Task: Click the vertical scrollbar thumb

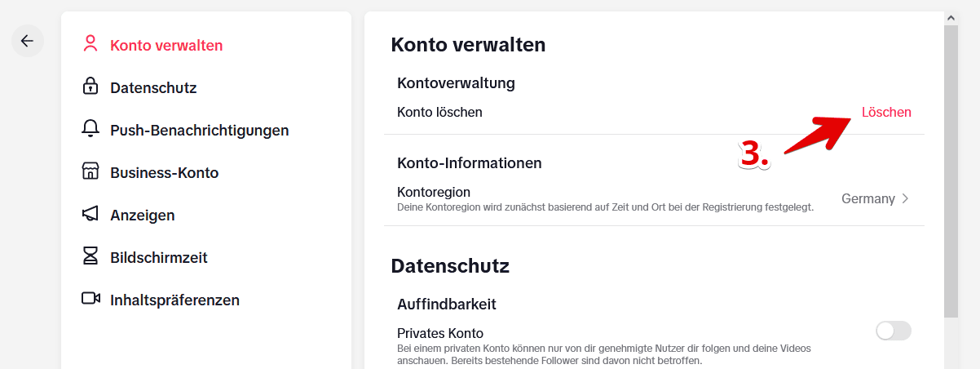Action: click(x=951, y=171)
